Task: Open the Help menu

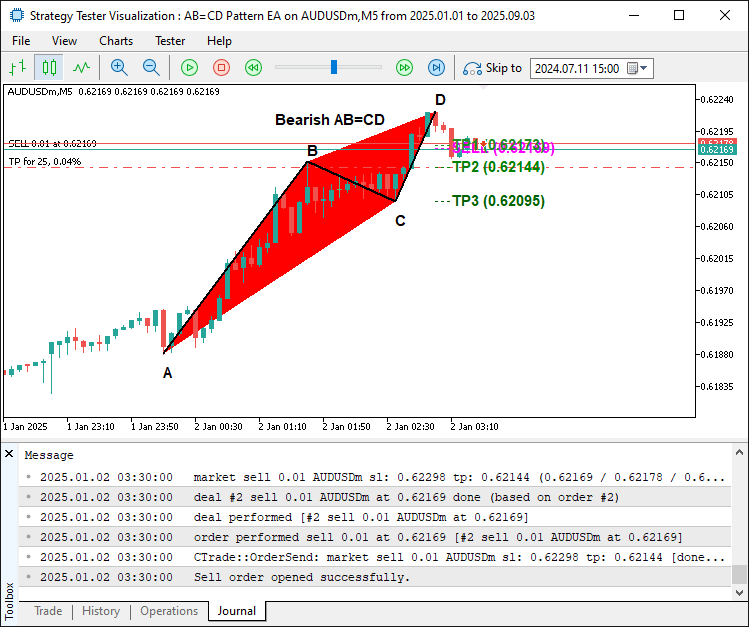Action: pyautogui.click(x=219, y=41)
